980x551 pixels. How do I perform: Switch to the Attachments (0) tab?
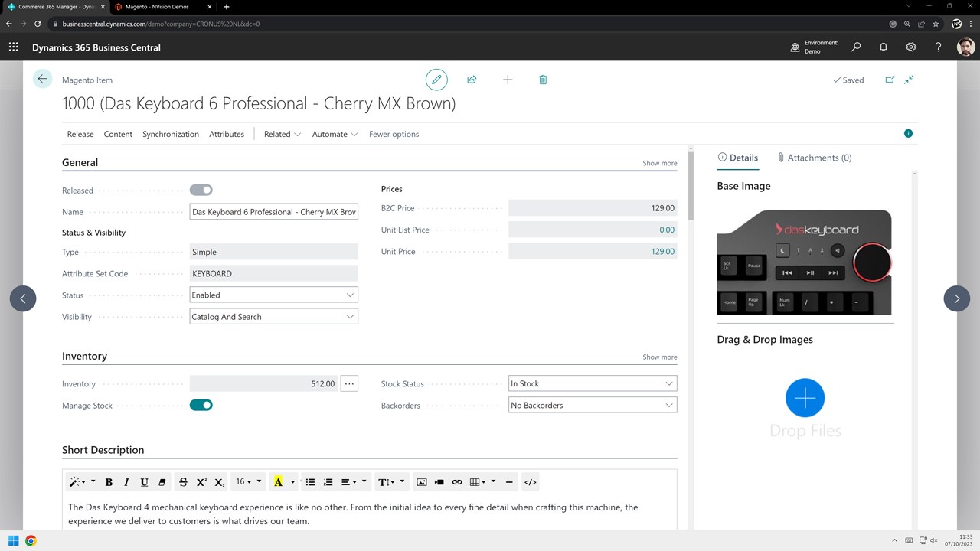click(x=814, y=158)
